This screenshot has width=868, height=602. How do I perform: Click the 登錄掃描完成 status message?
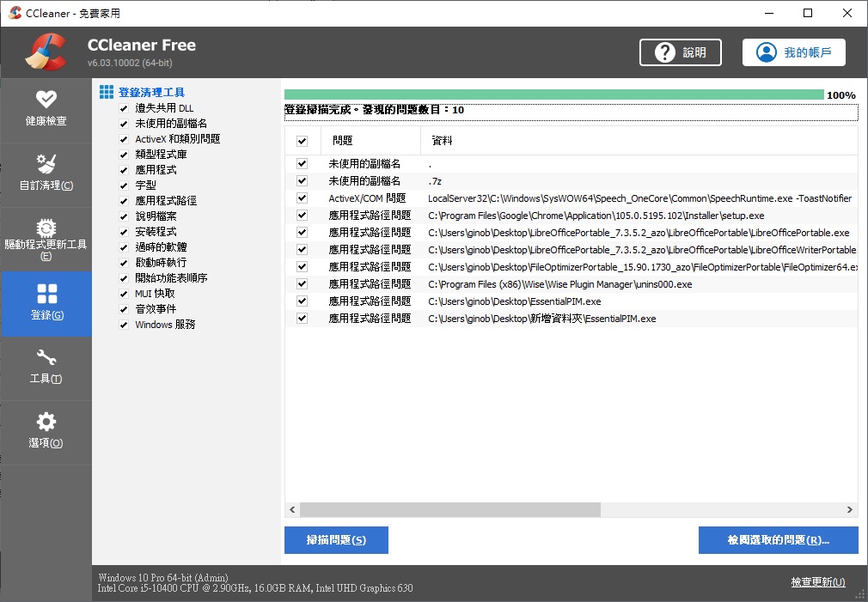click(374, 110)
